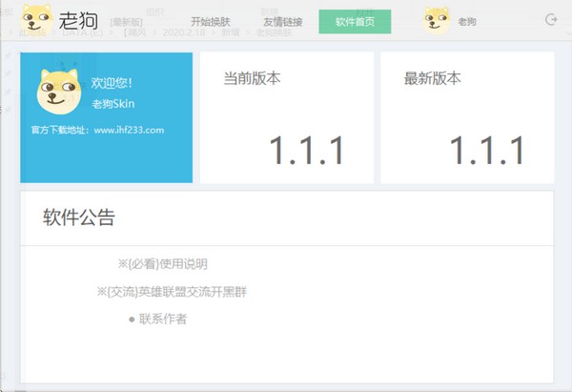Image resolution: width=572 pixels, height=392 pixels.
Task: Open the 友情链接 tab
Action: coord(283,21)
